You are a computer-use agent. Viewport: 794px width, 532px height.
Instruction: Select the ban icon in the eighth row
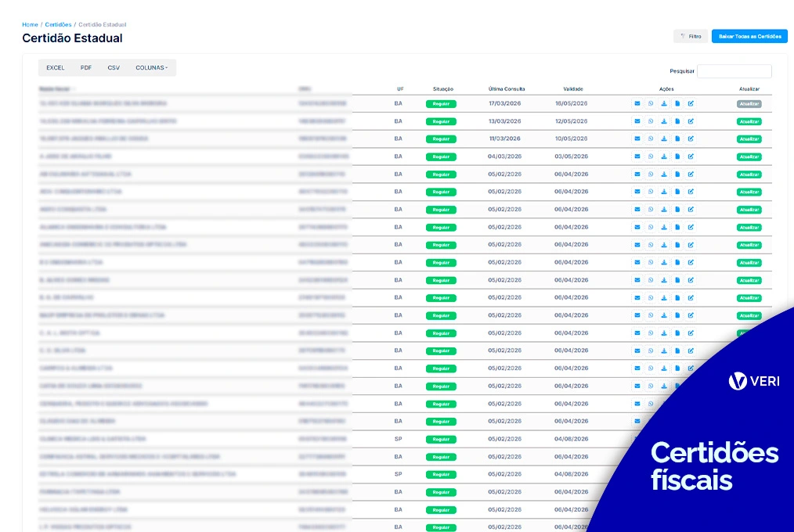pyautogui.click(x=651, y=227)
